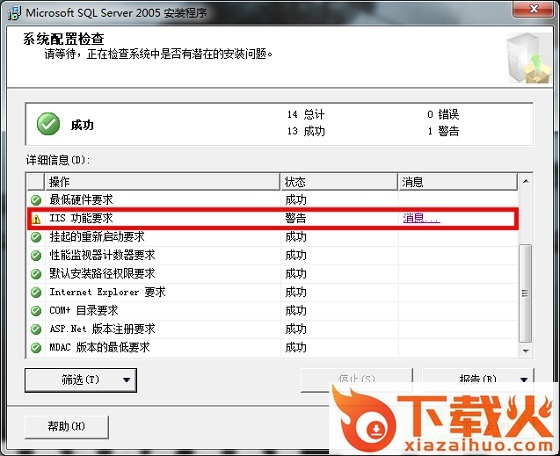This screenshot has width=560, height=456.
Task: Click the large green success checkmark icon
Action: click(48, 124)
